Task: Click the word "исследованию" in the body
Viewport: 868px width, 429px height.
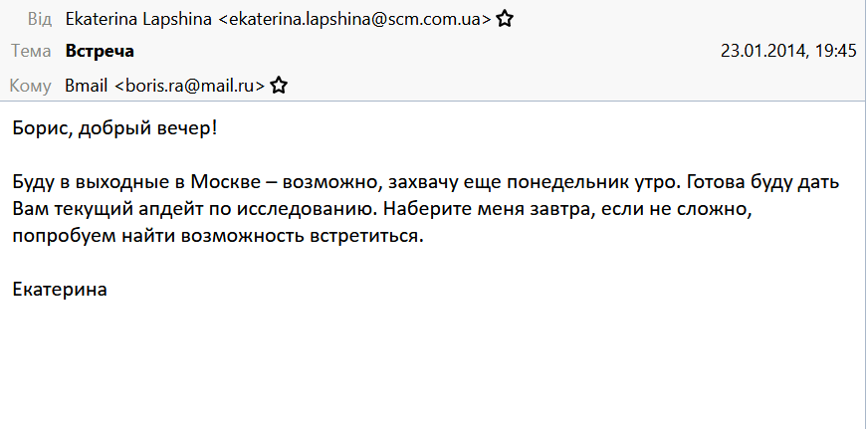Action: coord(319,210)
